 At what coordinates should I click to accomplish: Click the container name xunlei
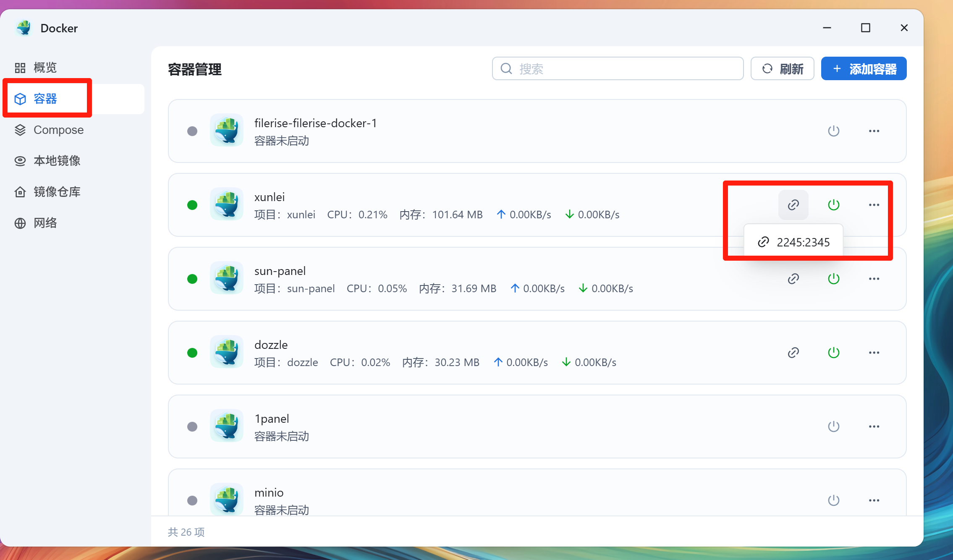click(270, 197)
